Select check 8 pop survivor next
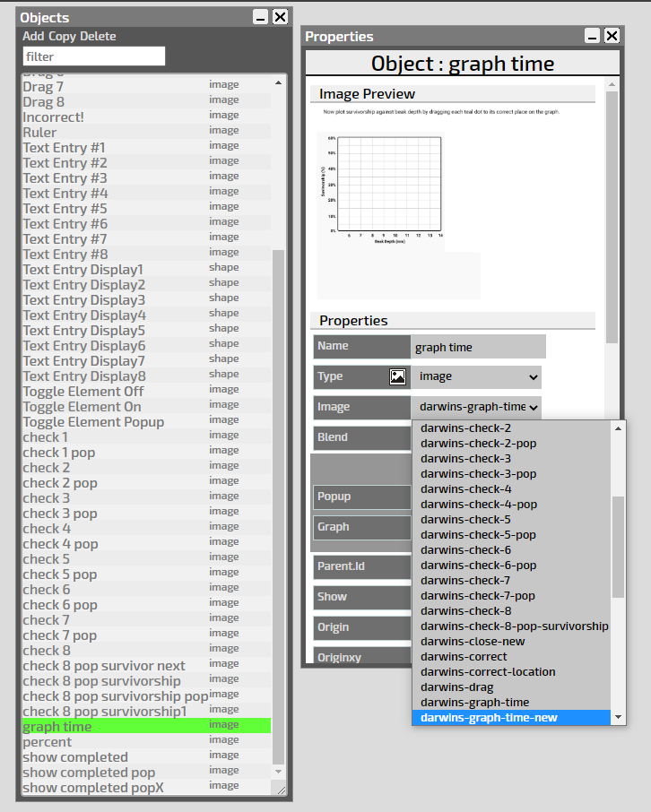Viewport: 651px width, 812px height. point(146,665)
